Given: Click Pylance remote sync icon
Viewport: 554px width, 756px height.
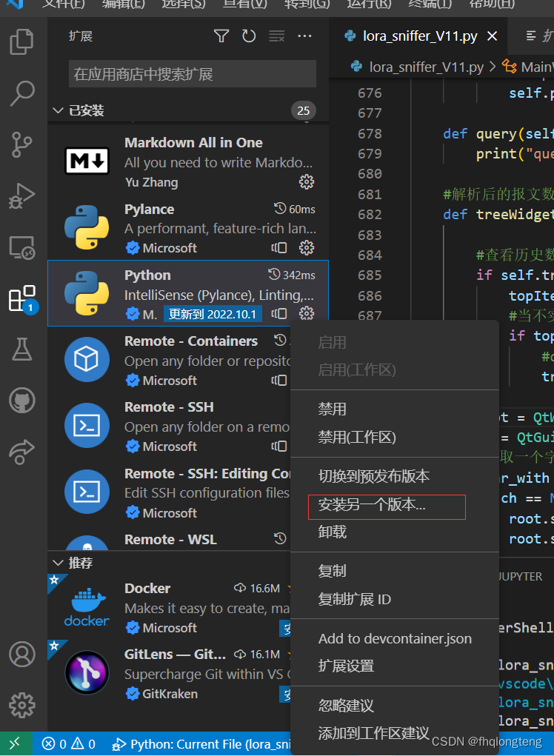Looking at the screenshot, I should click(279, 248).
